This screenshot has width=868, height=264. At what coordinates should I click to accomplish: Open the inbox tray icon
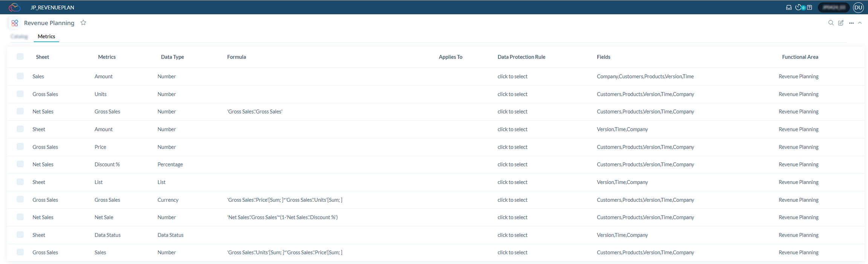pyautogui.click(x=789, y=8)
